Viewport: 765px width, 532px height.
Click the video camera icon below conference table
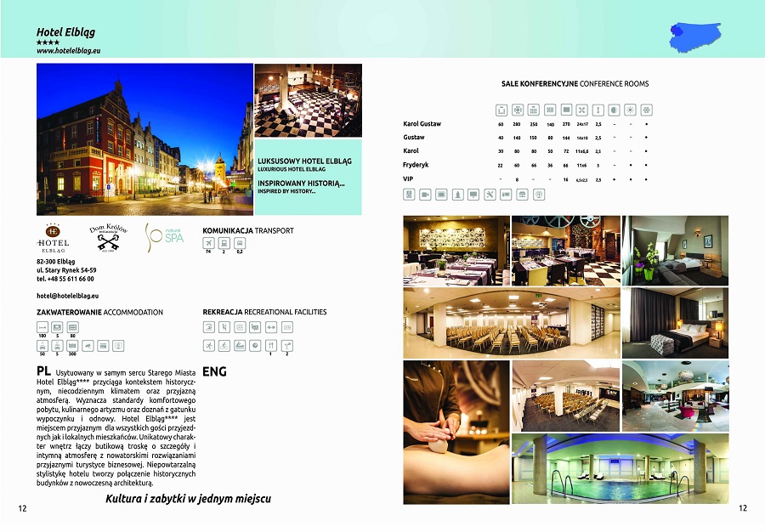(426, 195)
